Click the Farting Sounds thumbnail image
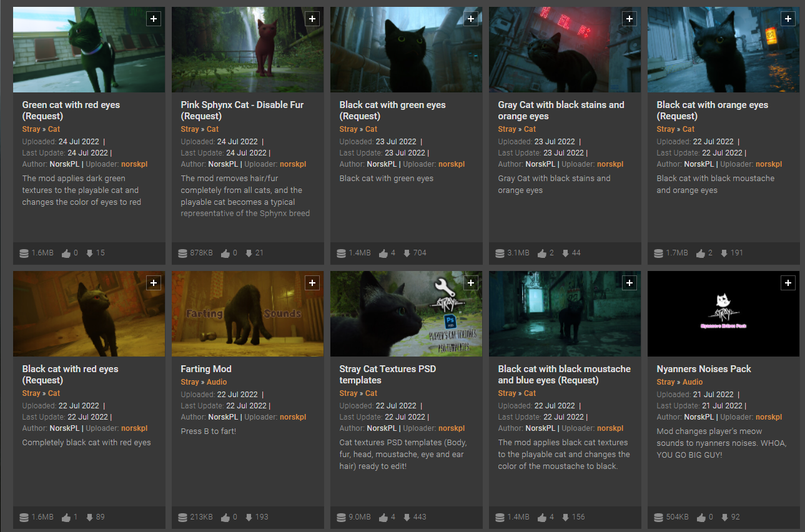Image resolution: width=805 pixels, height=532 pixels. click(x=247, y=314)
